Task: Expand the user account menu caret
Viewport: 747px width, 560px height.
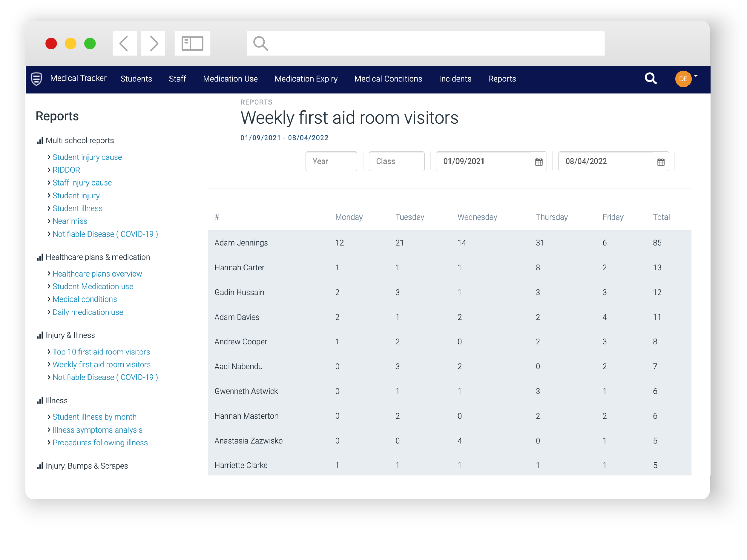Action: click(x=696, y=76)
